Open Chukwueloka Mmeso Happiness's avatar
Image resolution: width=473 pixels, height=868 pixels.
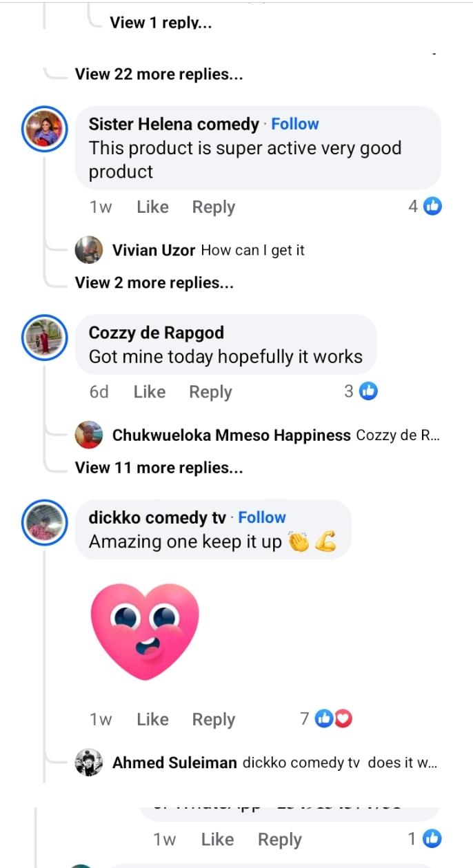[x=89, y=435]
